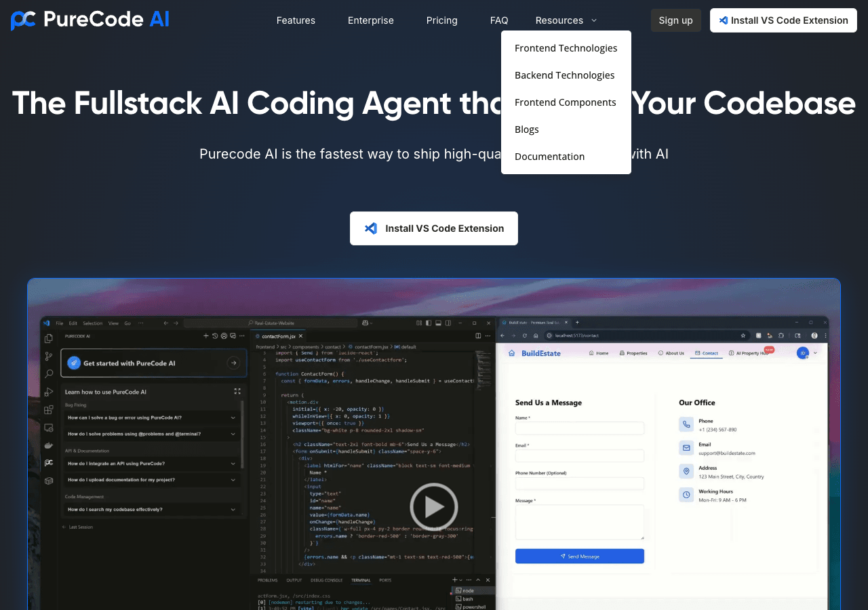This screenshot has width=868, height=610.
Task: Open the Pricing nav link
Action: click(442, 20)
